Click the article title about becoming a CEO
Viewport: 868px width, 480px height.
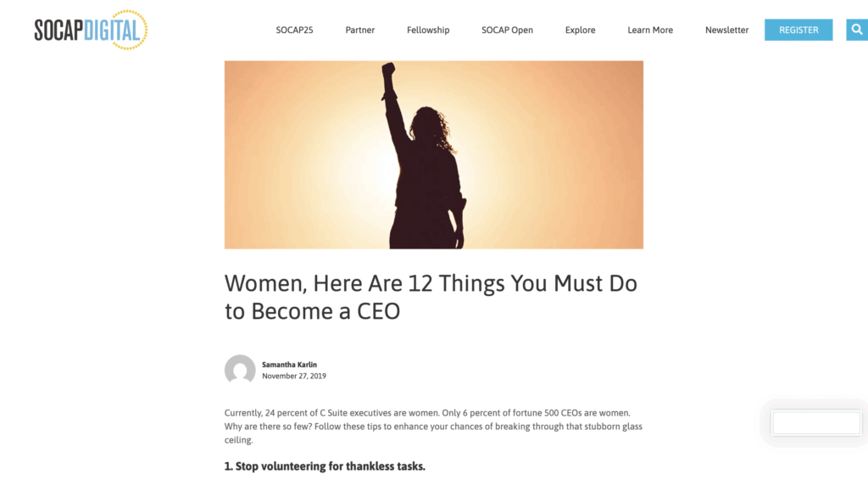[431, 297]
